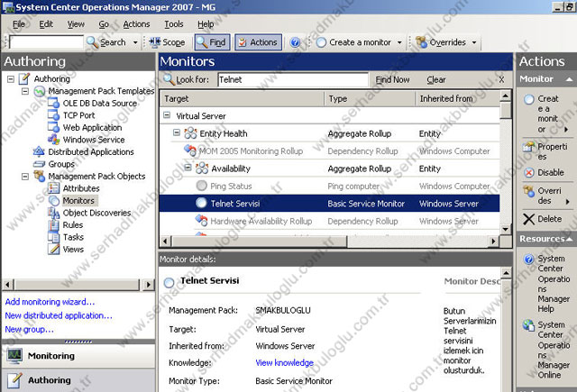Click the Ping Status monitor icon

pyautogui.click(x=201, y=186)
